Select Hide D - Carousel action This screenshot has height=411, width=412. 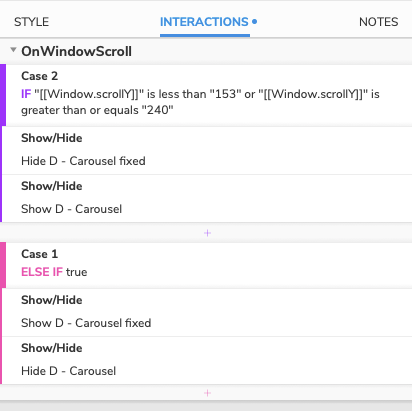pyautogui.click(x=68, y=371)
